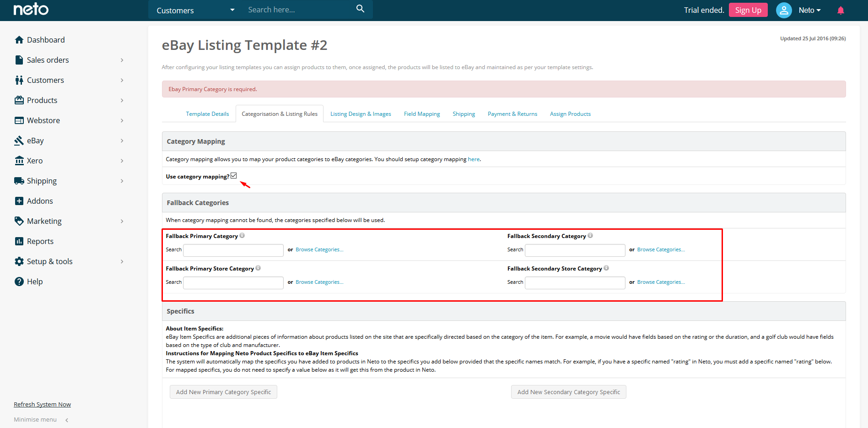Click the Dashboard home icon

[x=19, y=40]
